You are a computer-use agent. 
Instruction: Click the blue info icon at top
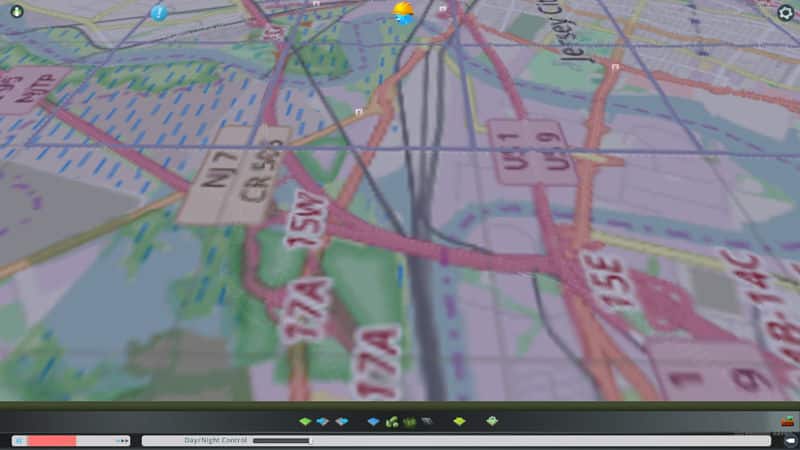[x=158, y=13]
